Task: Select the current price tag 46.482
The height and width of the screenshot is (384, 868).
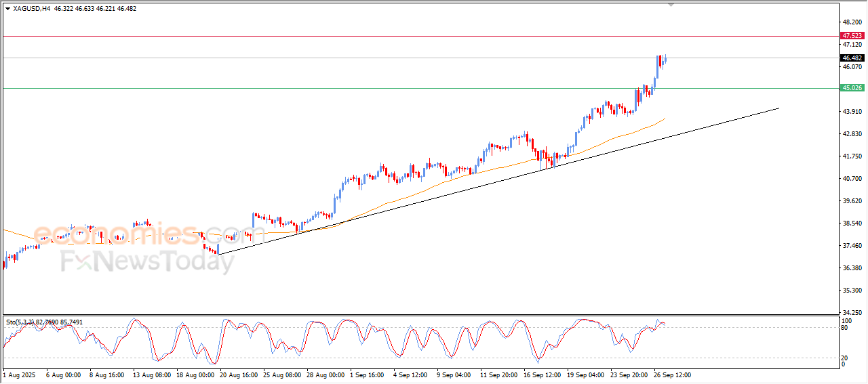Action: click(852, 58)
